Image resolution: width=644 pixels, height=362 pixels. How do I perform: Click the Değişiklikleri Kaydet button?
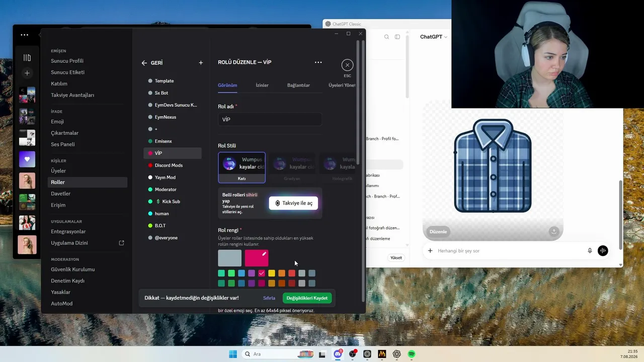click(x=307, y=298)
